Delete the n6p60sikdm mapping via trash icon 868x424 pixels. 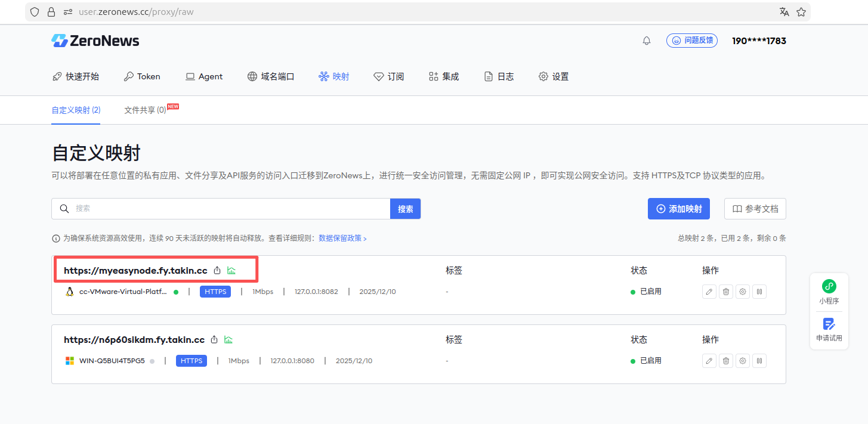tap(725, 361)
